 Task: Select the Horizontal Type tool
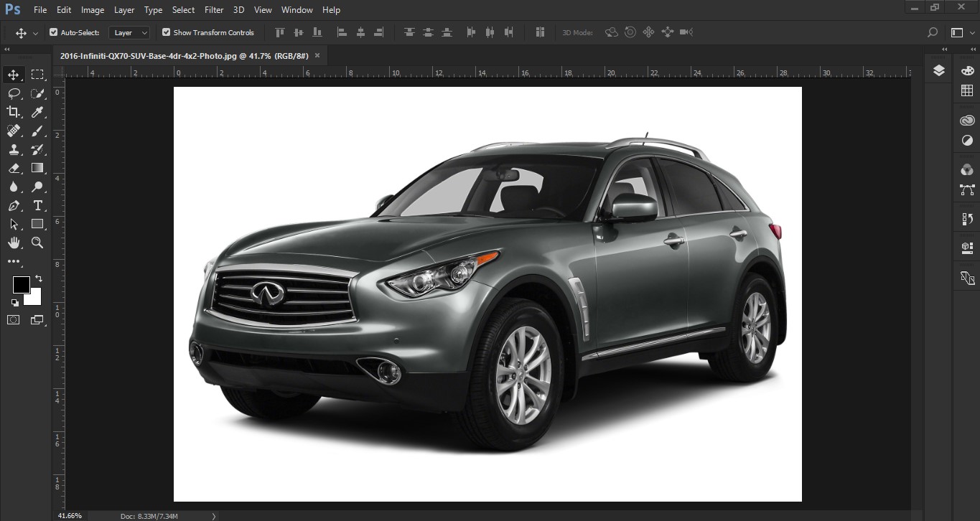[37, 205]
